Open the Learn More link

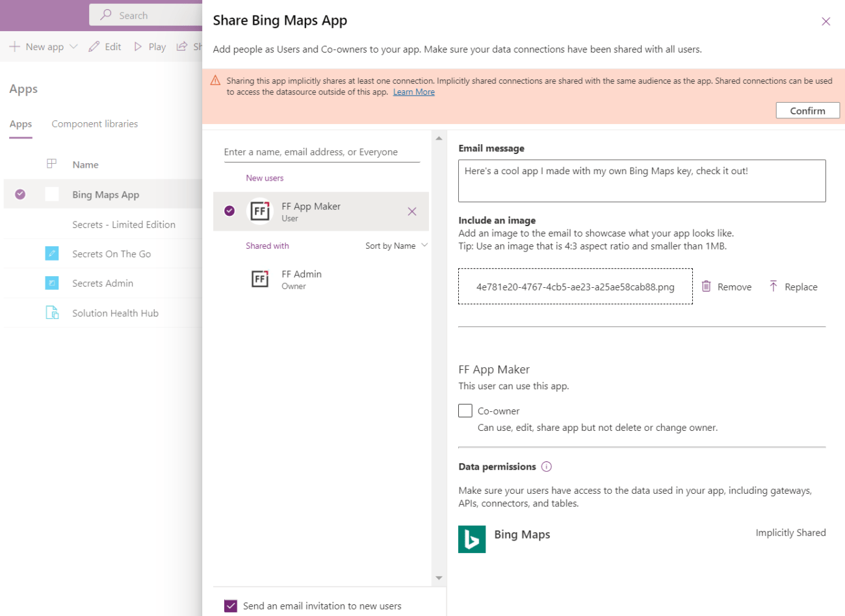coord(413,92)
